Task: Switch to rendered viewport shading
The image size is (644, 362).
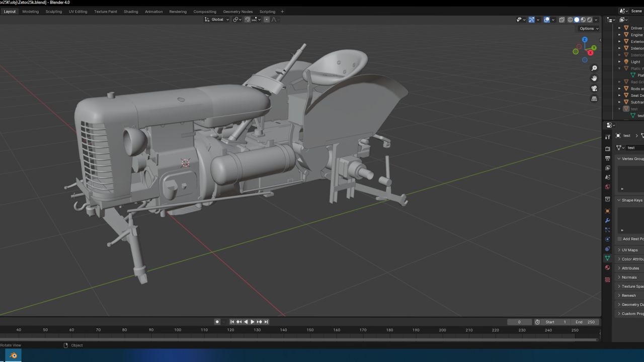Action: pyautogui.click(x=589, y=20)
